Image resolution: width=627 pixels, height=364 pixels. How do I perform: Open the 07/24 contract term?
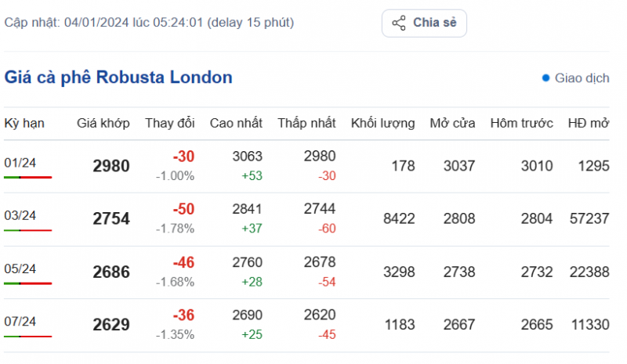(x=20, y=321)
